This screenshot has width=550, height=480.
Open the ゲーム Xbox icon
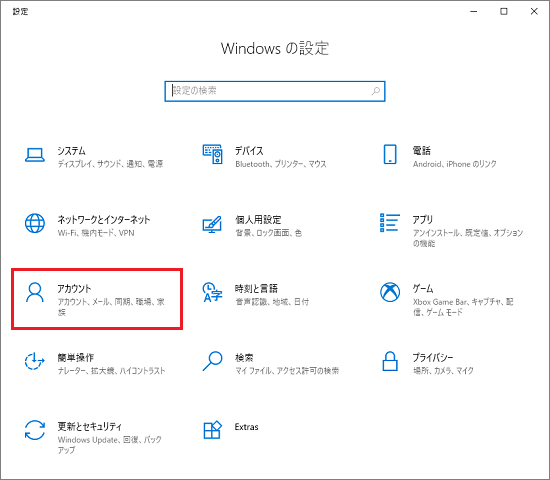pos(390,292)
